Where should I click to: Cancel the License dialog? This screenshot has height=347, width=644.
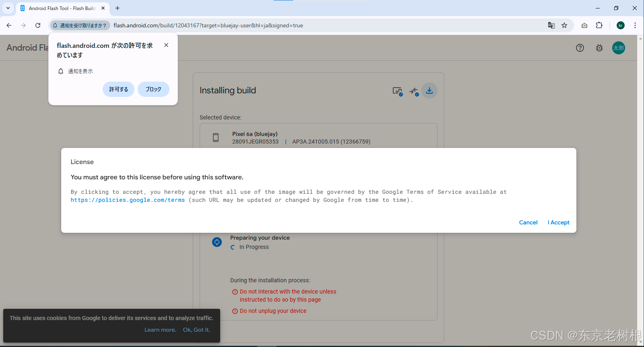(528, 222)
